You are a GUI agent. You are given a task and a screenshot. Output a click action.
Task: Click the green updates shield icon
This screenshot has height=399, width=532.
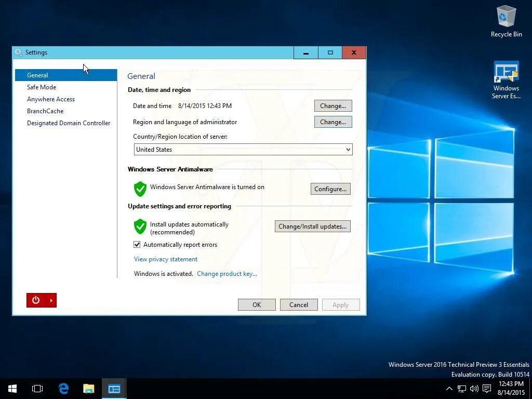coord(140,227)
